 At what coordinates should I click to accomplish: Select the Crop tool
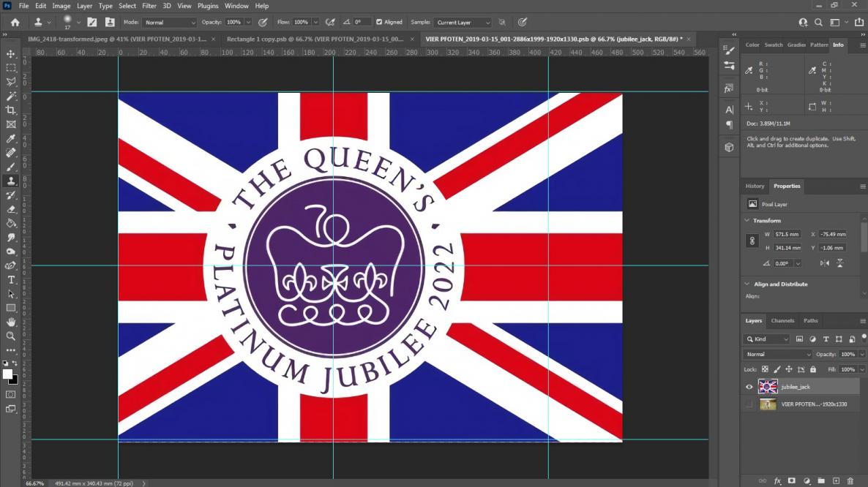10,110
